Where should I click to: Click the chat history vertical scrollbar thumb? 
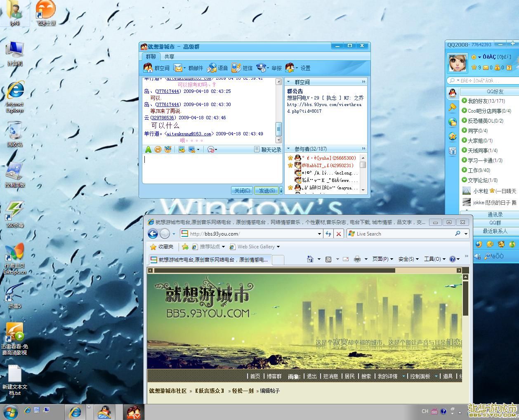tap(278, 128)
